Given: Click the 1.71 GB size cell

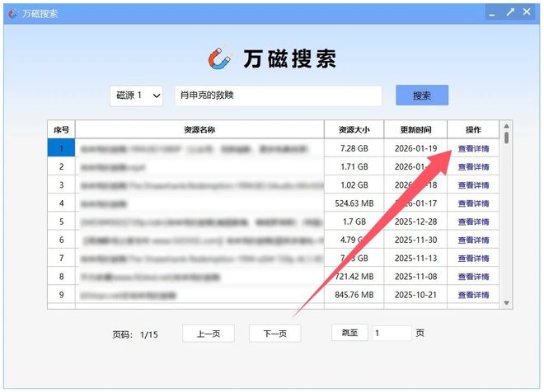Looking at the screenshot, I should (x=354, y=166).
